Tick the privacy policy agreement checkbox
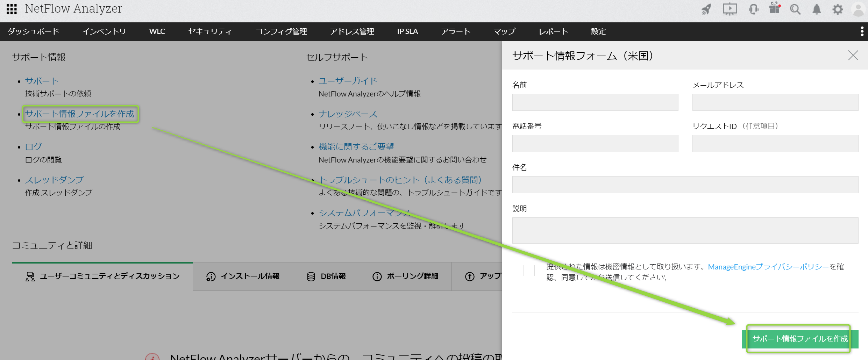 529,271
